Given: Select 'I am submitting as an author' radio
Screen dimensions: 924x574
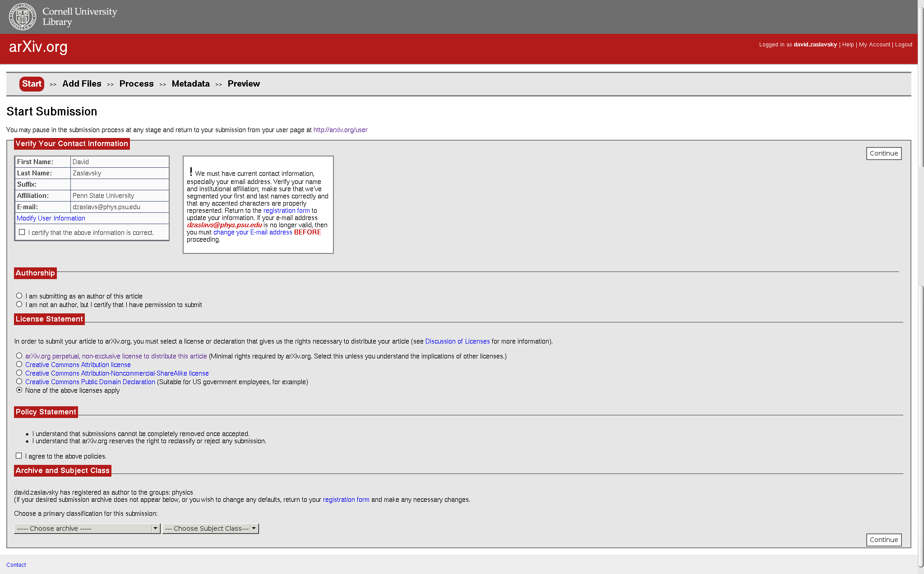Looking at the screenshot, I should [x=19, y=296].
